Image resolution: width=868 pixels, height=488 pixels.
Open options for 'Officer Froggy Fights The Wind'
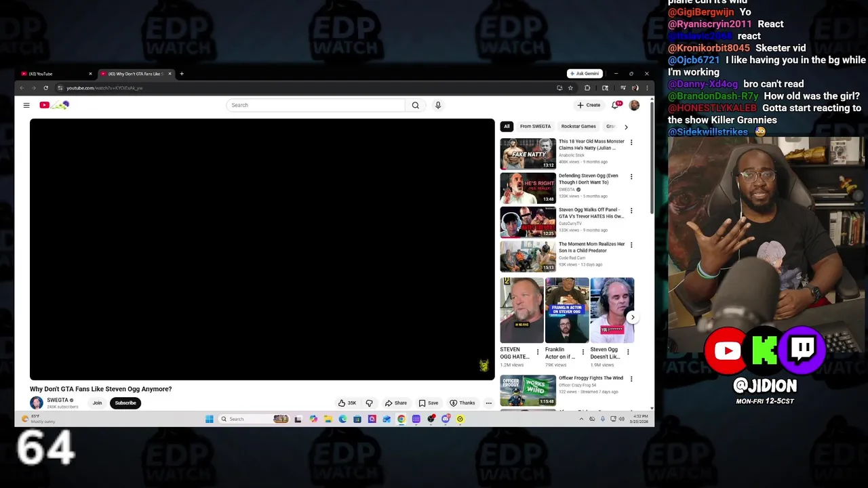(631, 379)
